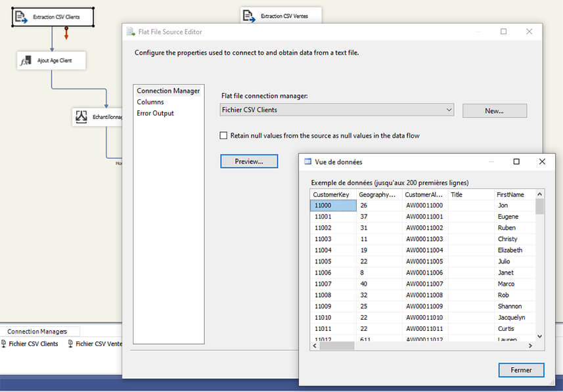Click the Extraction CSV Ventes source icon
This screenshot has height=392, width=563.
[x=248, y=15]
